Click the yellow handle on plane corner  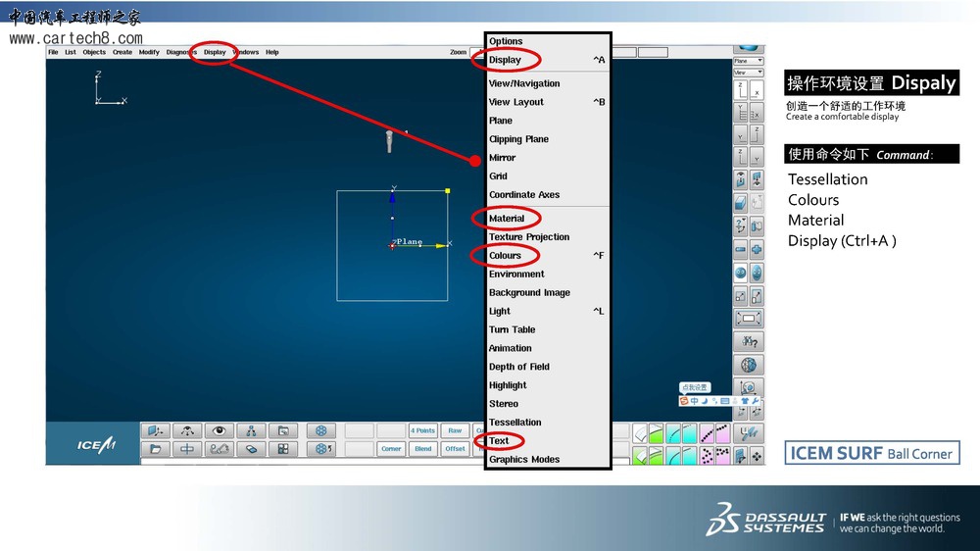448,190
